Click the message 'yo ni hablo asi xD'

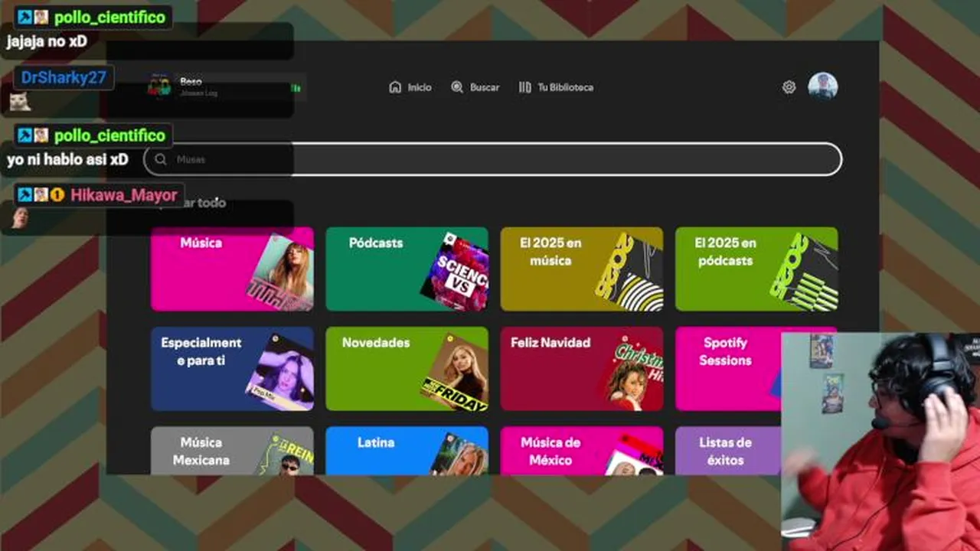click(x=67, y=160)
